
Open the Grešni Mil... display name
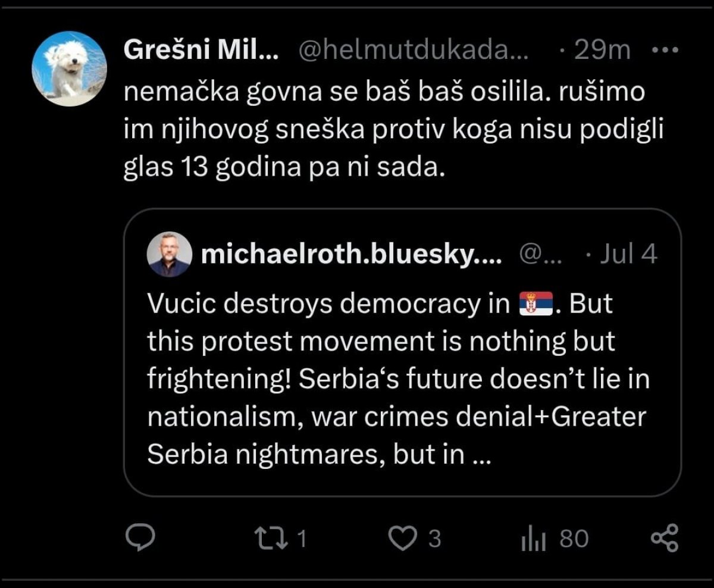[x=201, y=51]
